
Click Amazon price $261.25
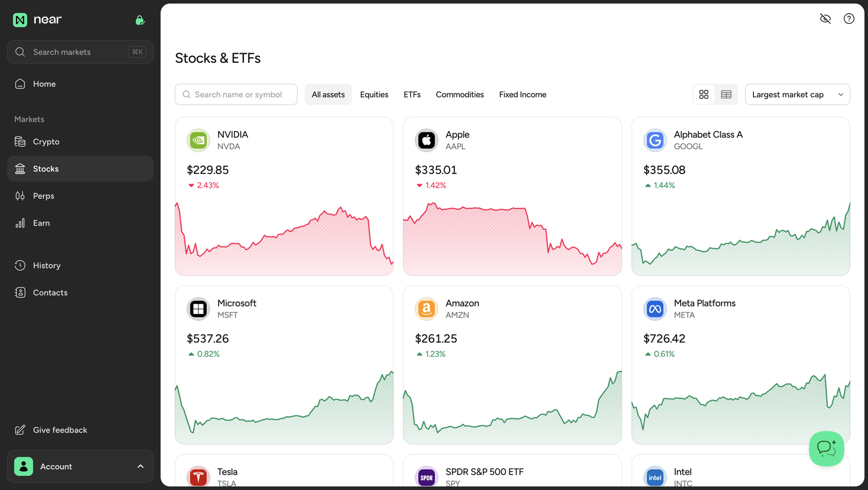click(436, 339)
